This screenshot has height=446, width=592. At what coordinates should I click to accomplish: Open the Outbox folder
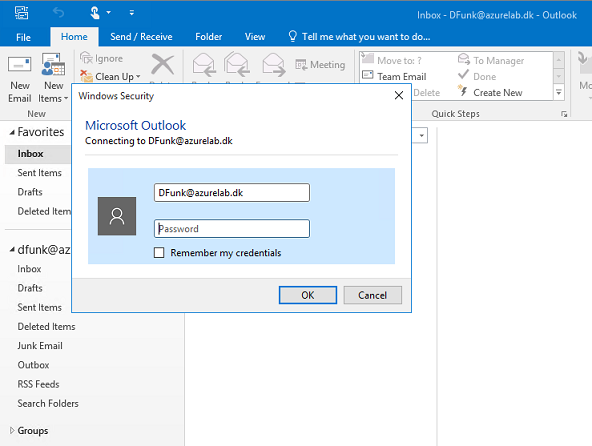click(x=33, y=365)
